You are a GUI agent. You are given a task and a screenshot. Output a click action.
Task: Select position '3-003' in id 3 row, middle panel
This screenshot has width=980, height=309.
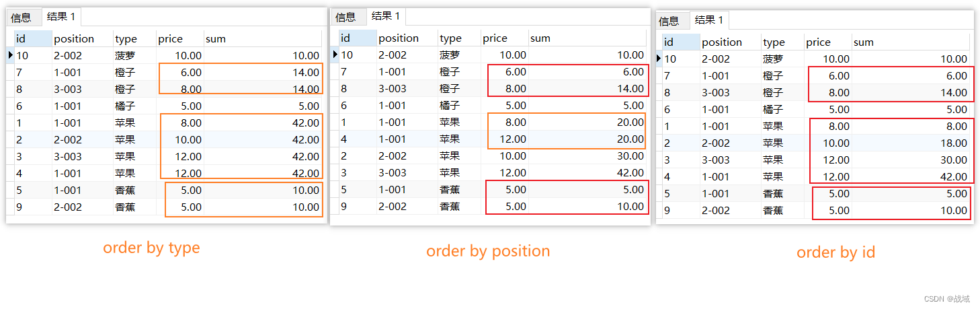point(407,173)
